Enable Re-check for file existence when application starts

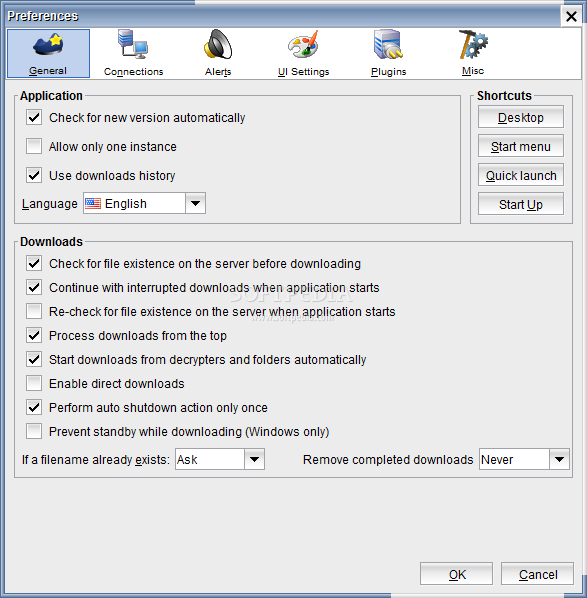pyautogui.click(x=34, y=312)
